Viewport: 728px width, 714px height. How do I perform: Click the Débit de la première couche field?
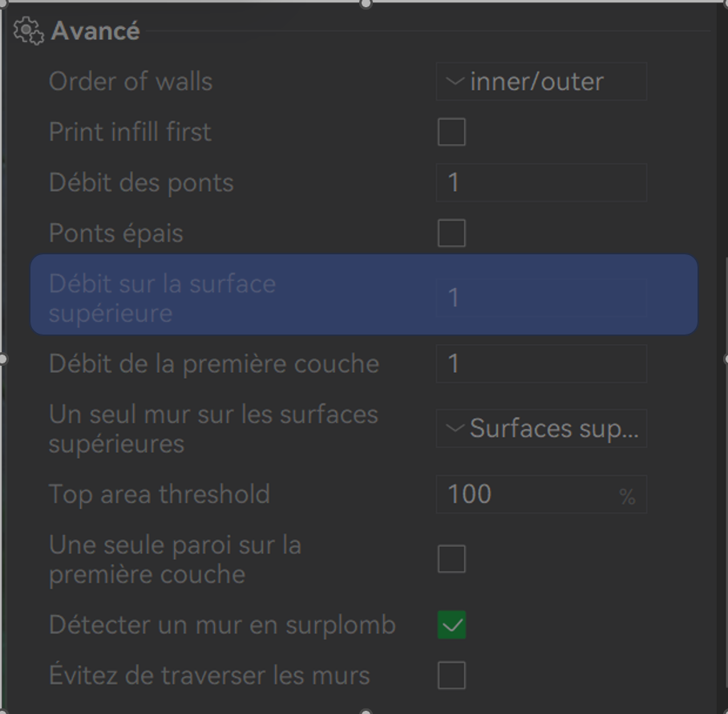pyautogui.click(x=541, y=364)
